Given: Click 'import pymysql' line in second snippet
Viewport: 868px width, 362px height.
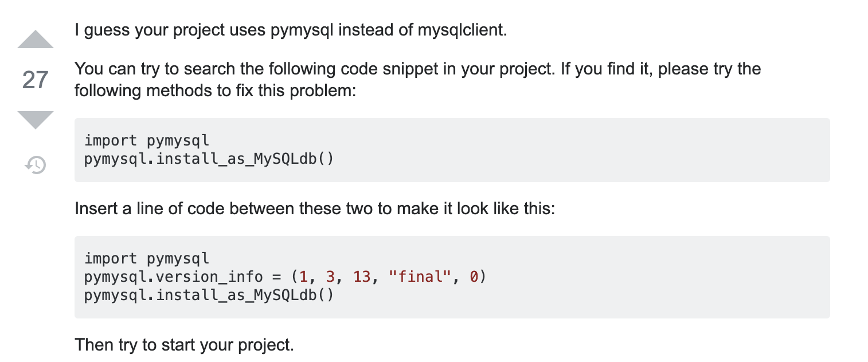Looking at the screenshot, I should [x=147, y=259].
